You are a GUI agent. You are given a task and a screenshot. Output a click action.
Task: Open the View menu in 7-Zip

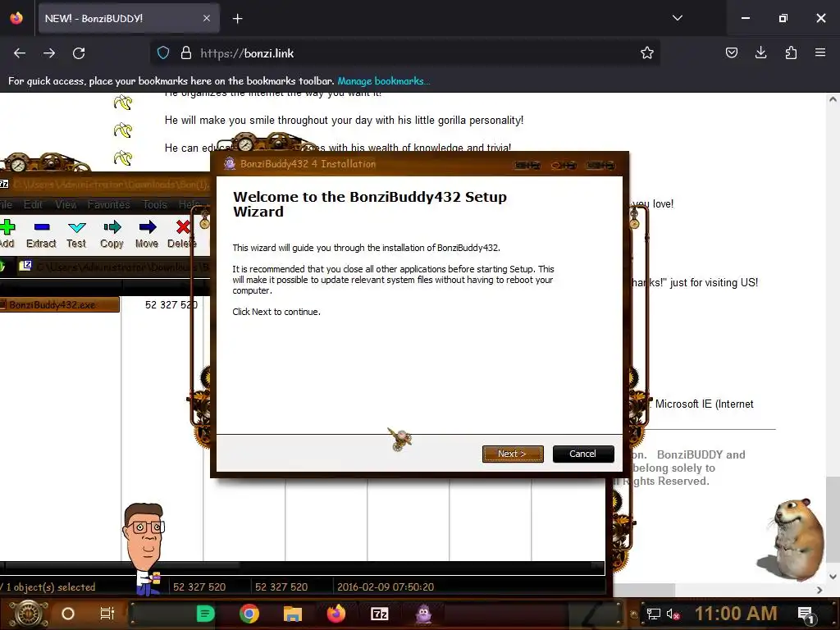[66, 204]
